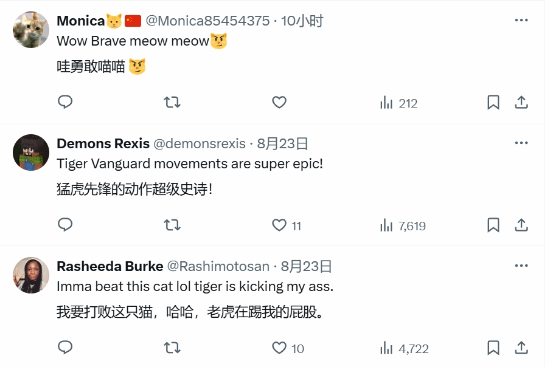Viewport: 550px width, 367px height.
Task: Open Monica's cat profile picture
Action: pyautogui.click(x=31, y=29)
